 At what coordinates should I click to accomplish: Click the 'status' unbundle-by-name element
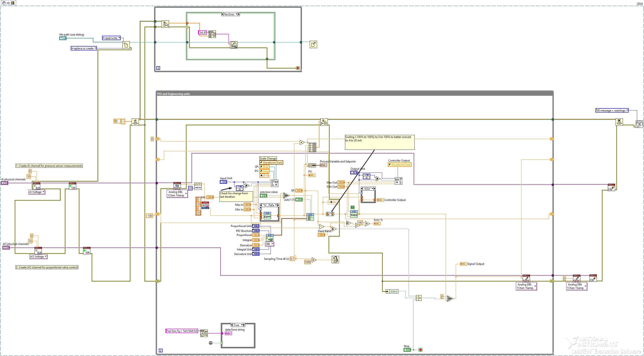click(x=392, y=291)
